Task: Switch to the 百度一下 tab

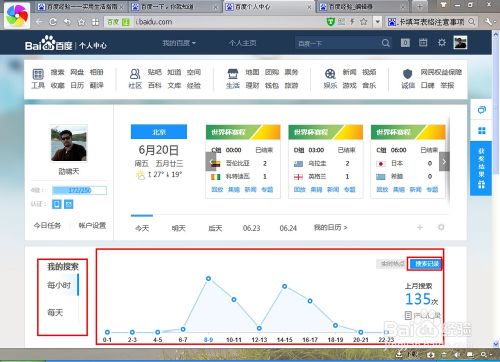Action: tap(175, 7)
